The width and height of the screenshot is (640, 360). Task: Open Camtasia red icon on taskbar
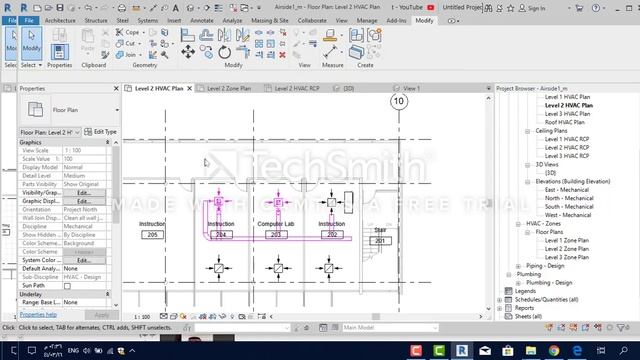[x=416, y=350]
